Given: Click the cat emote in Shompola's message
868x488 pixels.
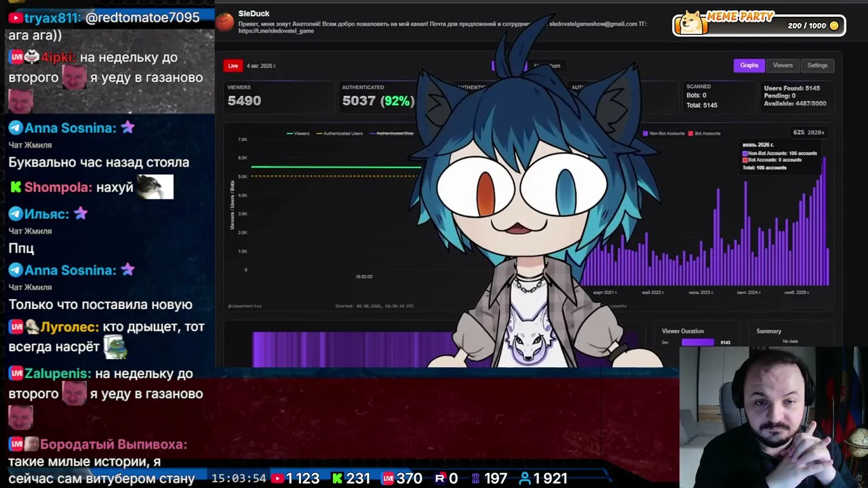Looking at the screenshot, I should [x=155, y=187].
